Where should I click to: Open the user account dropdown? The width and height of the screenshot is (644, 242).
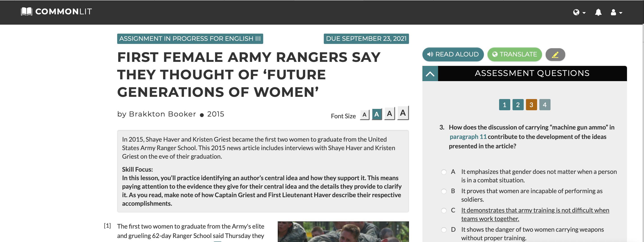616,12
